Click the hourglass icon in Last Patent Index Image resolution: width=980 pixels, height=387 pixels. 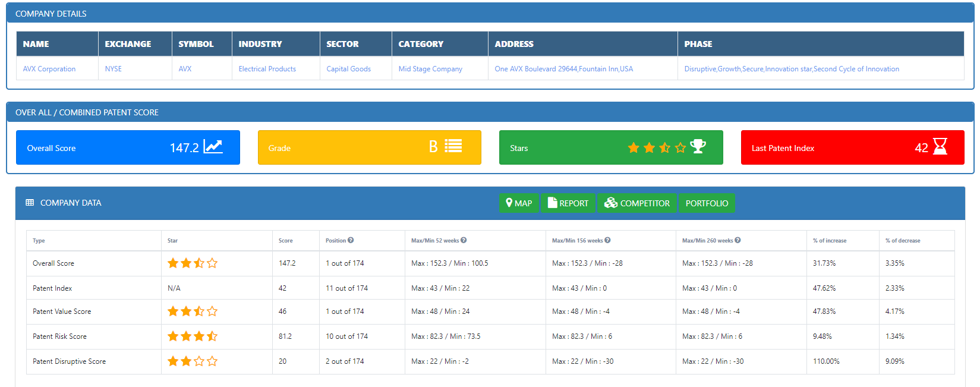(x=940, y=146)
